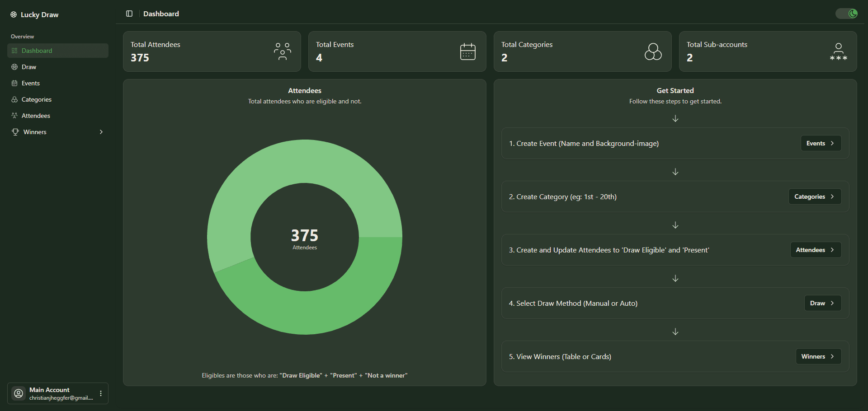Click the Draw button in step 4
This screenshot has height=411, width=868.
click(x=822, y=303)
